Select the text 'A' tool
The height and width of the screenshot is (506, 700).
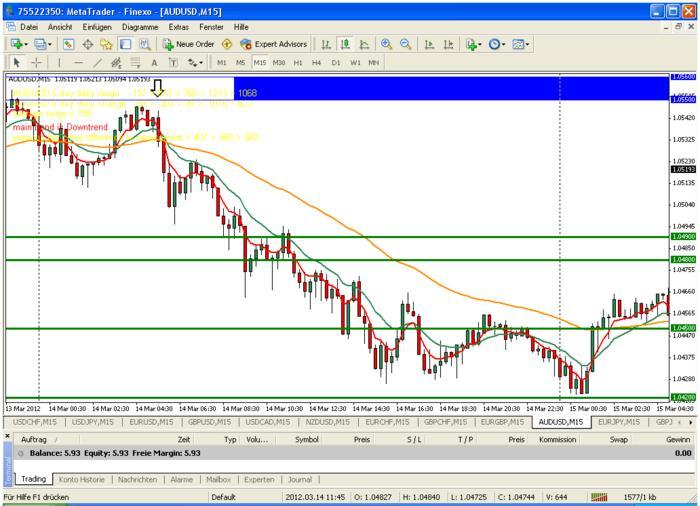[154, 63]
